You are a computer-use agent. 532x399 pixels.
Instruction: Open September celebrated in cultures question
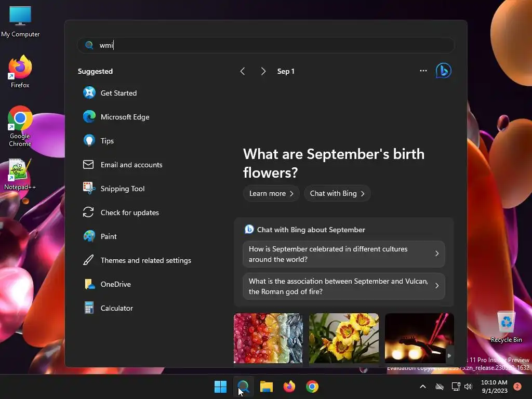(x=344, y=254)
